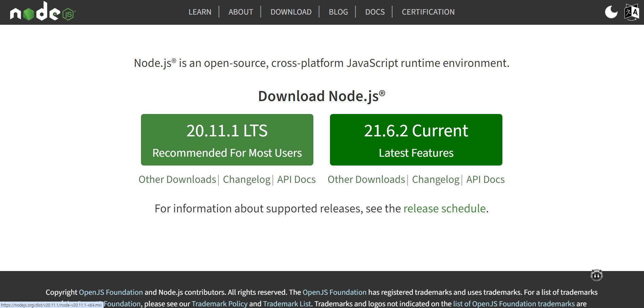Image resolution: width=644 pixels, height=308 pixels.
Task: Go to the DOWNLOAD page
Action: [291, 12]
